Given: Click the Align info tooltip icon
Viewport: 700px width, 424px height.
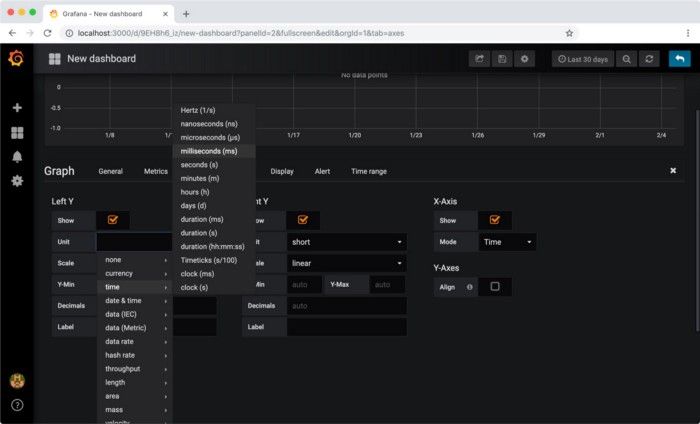Looking at the screenshot, I should coord(470,287).
